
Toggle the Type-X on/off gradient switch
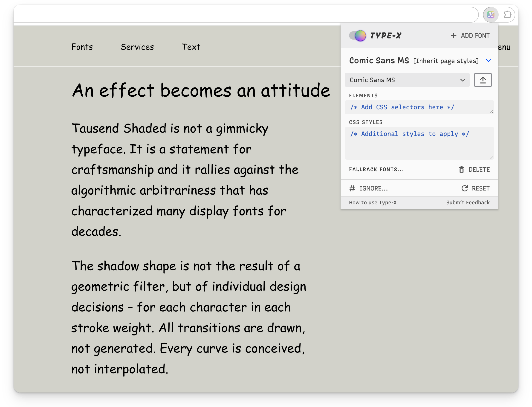(x=357, y=36)
